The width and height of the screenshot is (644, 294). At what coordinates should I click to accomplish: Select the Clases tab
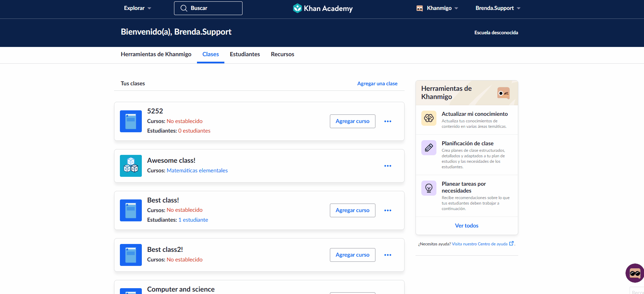(211, 54)
